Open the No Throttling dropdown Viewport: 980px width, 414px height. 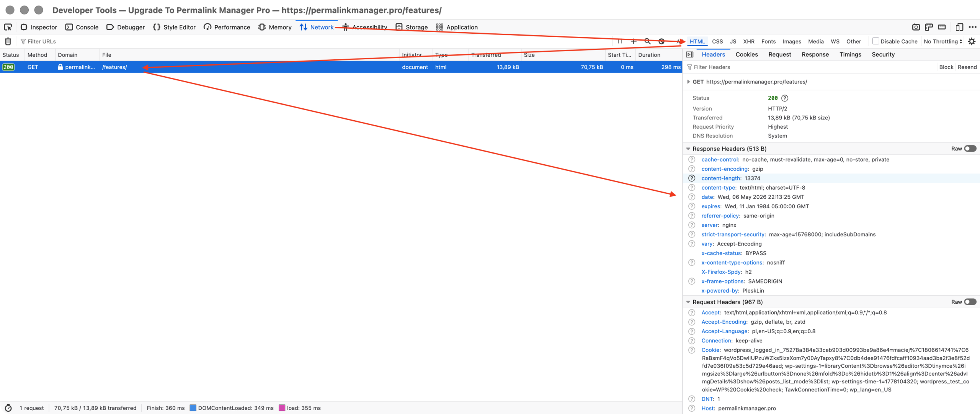click(x=942, y=41)
